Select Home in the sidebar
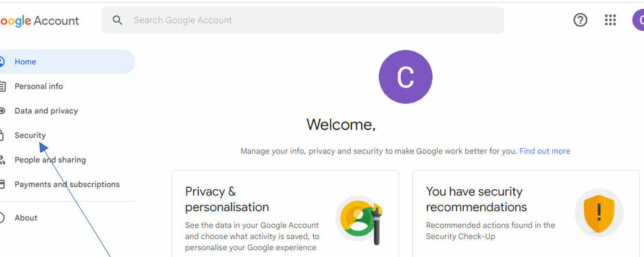This screenshot has height=257, width=644. point(66,62)
